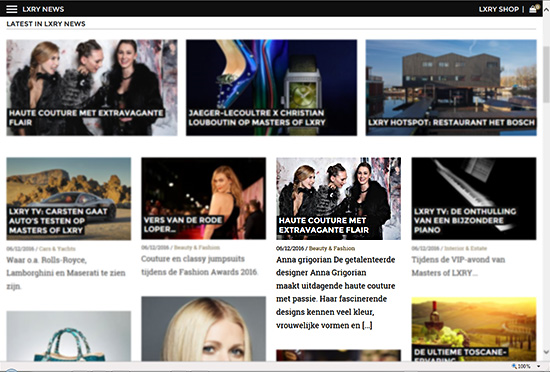Open the hamburger menu icon
Viewport: 550px width, 372px height.
coord(12,9)
